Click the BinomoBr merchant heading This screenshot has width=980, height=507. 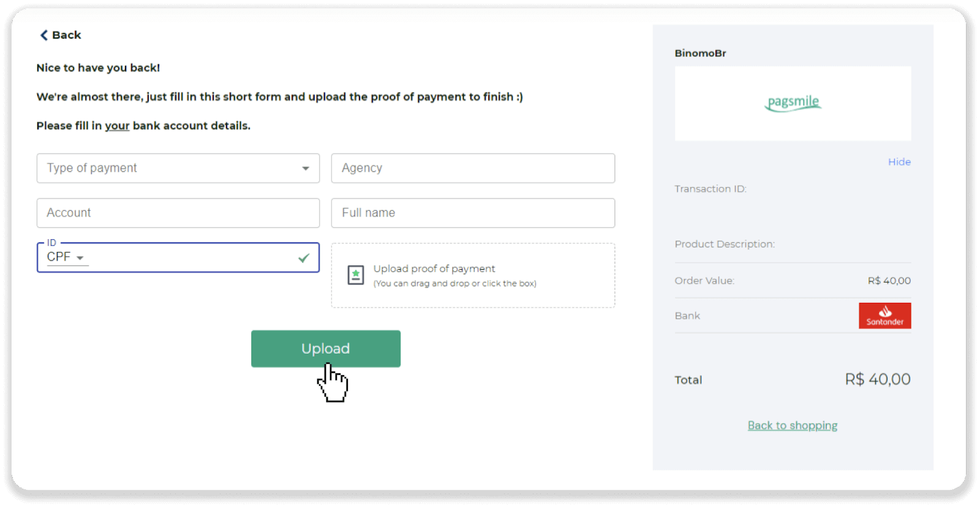(700, 53)
